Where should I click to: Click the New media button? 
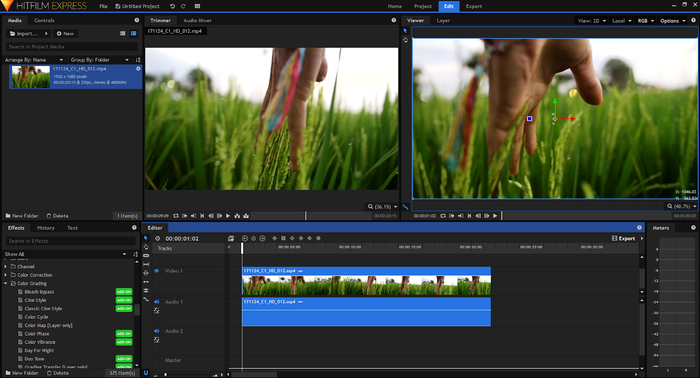coord(65,33)
